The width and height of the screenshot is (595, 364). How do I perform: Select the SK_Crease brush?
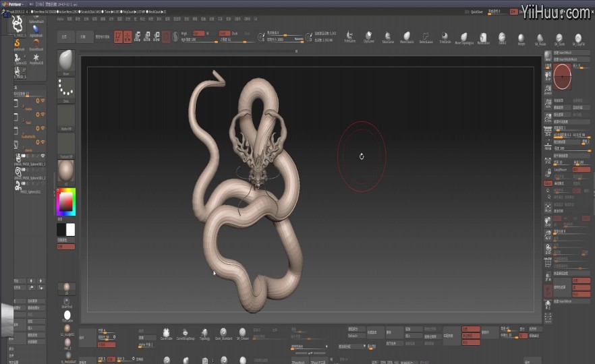coord(242,333)
